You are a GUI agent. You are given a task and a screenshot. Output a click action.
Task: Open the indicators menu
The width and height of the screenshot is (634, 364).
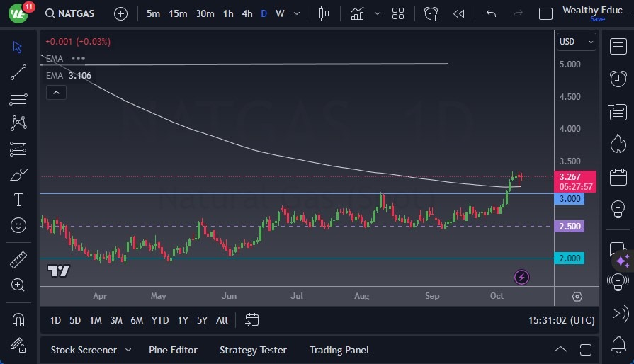click(357, 13)
